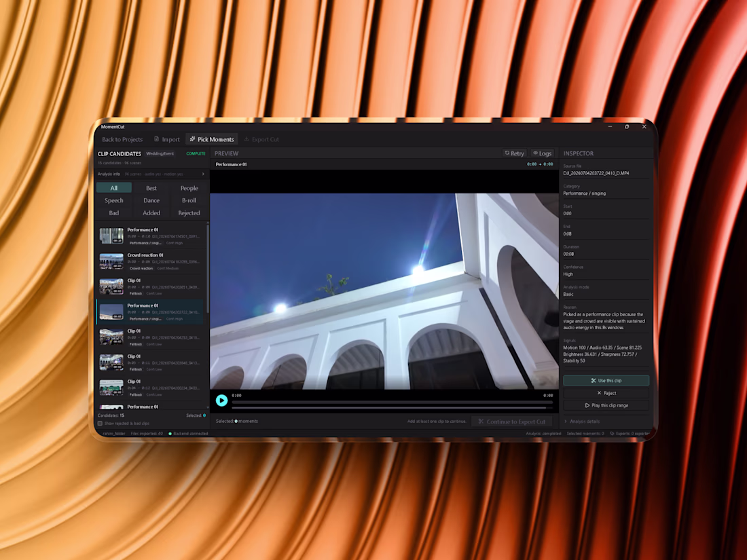Click Analysis: completed in status bar
Screen dimensions: 747x560
click(543, 434)
